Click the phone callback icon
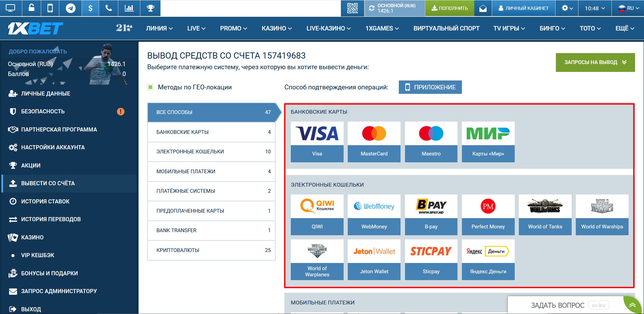The height and width of the screenshot is (314, 644). point(109,8)
